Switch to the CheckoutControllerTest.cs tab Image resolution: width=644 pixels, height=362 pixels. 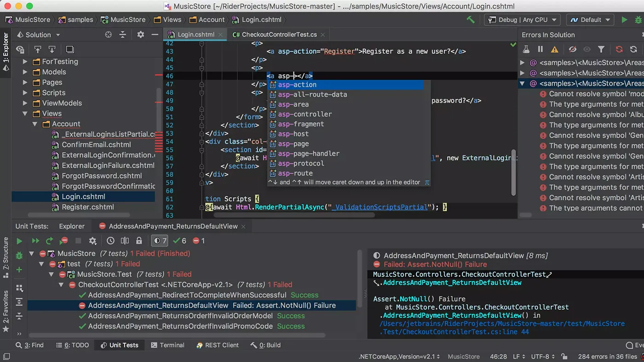280,34
